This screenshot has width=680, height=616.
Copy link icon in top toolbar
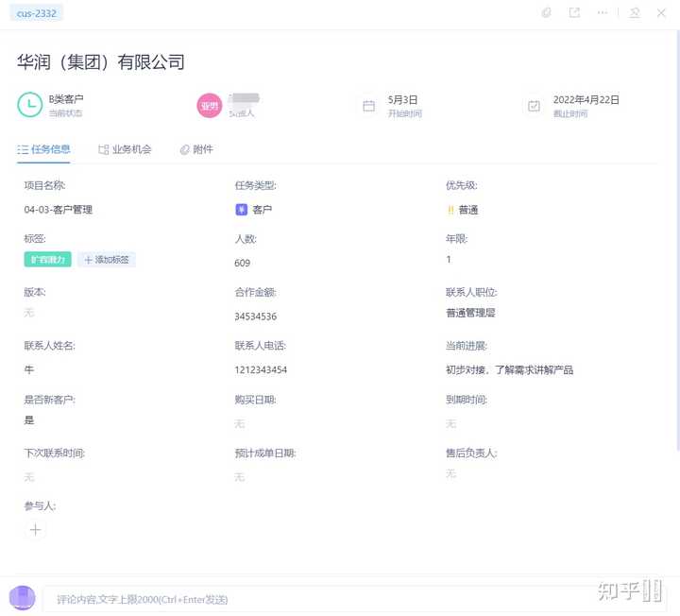[x=547, y=12]
